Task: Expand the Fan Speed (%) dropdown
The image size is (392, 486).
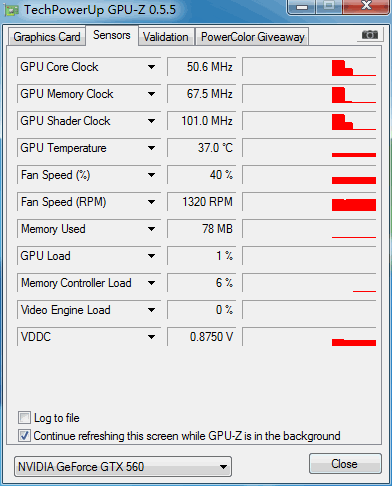Action: click(151, 175)
